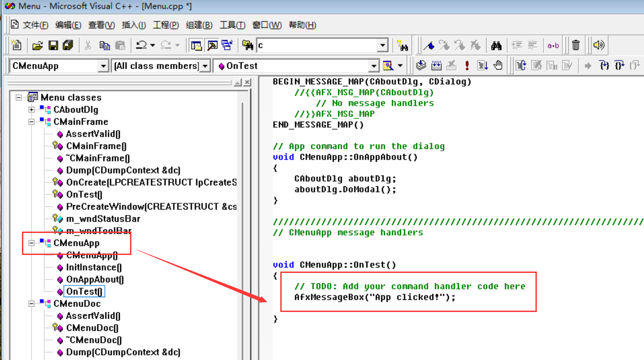Open the OnTest members combo box
The width and height of the screenshot is (644, 360).
(x=296, y=66)
